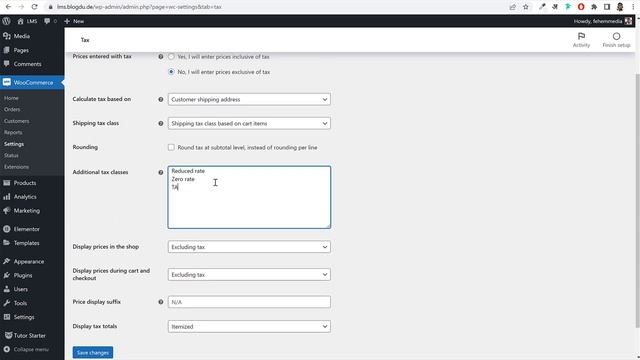Open the browser extensions puzzle icon

click(594, 7)
